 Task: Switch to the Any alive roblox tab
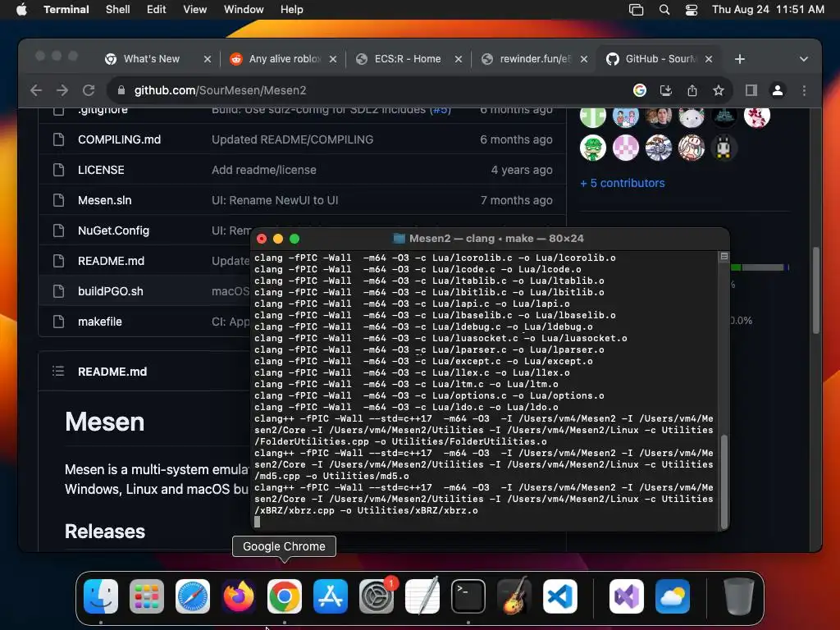[x=284, y=59]
